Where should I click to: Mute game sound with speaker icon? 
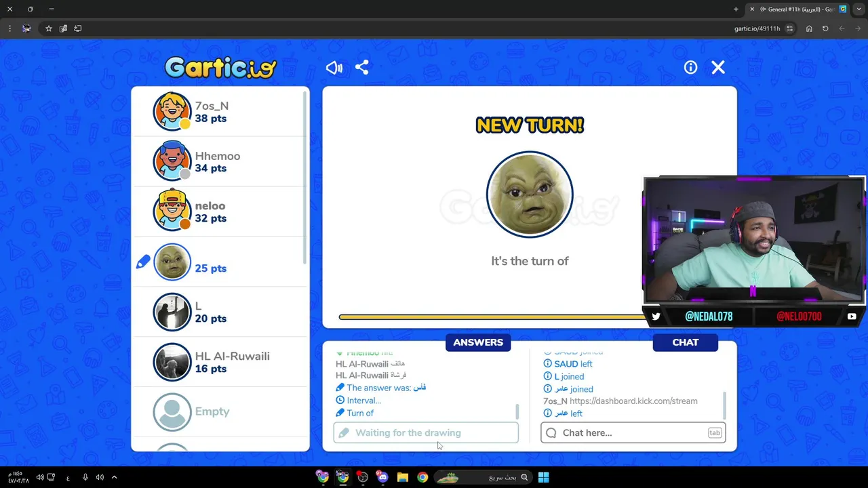[x=334, y=68]
